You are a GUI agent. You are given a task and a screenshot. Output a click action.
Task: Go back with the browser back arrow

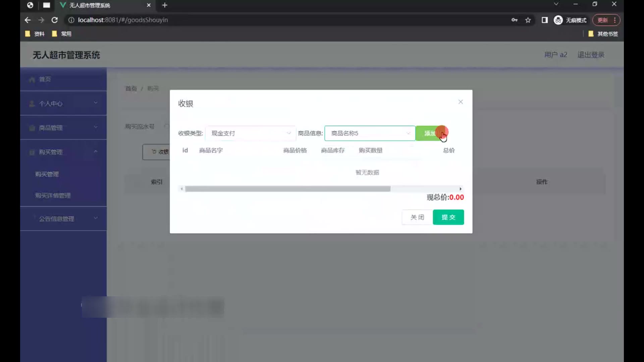tap(28, 20)
